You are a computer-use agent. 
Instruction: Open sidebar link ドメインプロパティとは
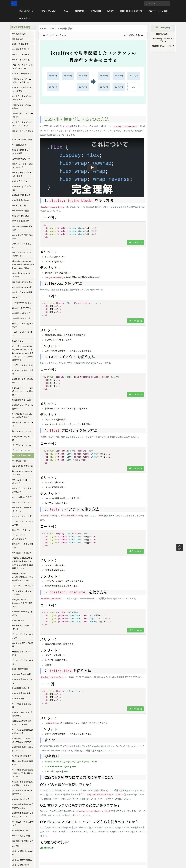tap(22, 586)
